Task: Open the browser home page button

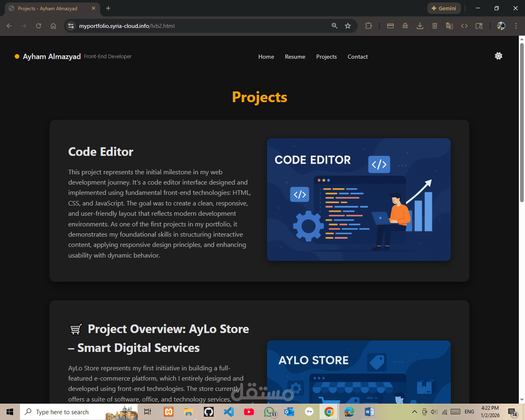Action: point(53,26)
